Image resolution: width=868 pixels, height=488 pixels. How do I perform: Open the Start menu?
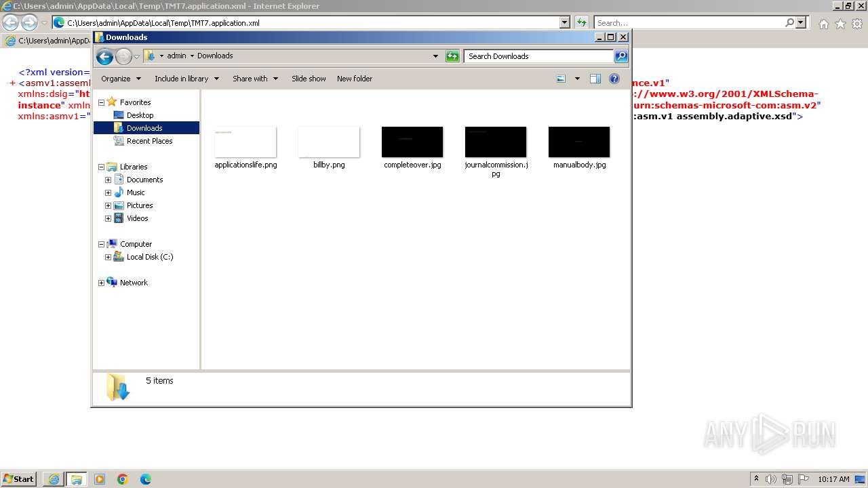pyautogui.click(x=19, y=479)
